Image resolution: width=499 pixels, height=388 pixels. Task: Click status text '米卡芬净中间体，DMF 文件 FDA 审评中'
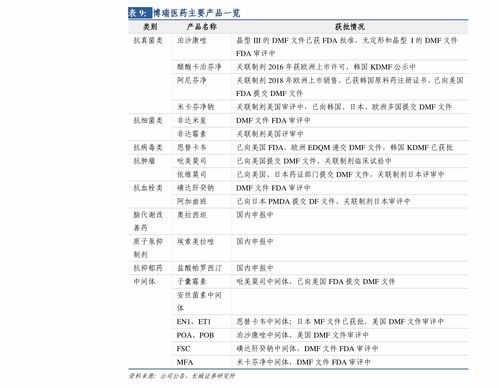point(303,362)
